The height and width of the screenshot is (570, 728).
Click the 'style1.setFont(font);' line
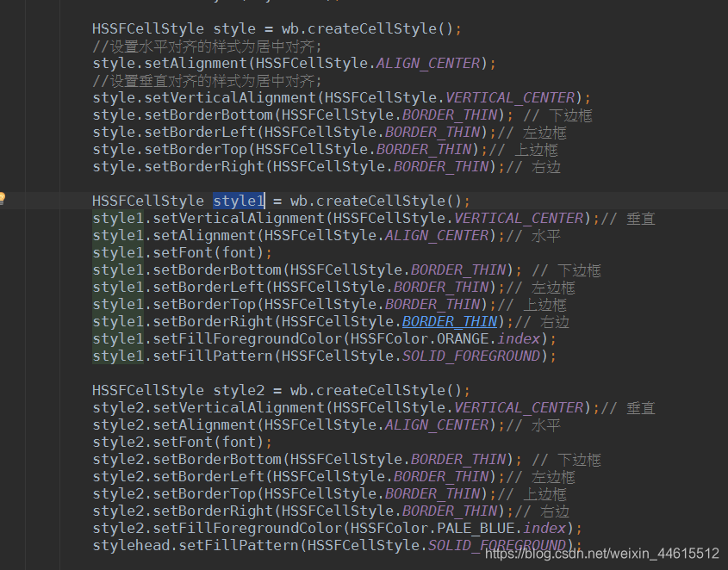coord(182,252)
